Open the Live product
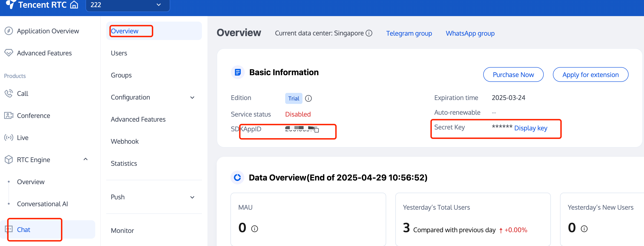Viewport: 644px width, 246px height. click(x=23, y=137)
